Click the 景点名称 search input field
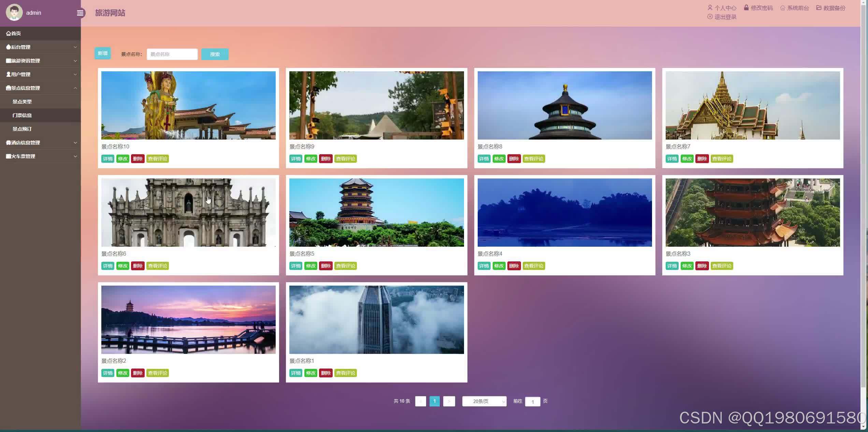The height and width of the screenshot is (432, 868). [x=172, y=54]
